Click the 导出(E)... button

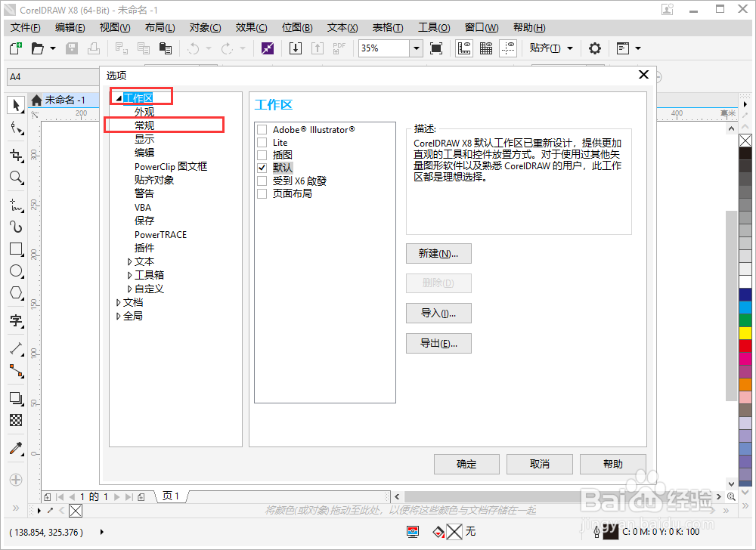pos(438,344)
